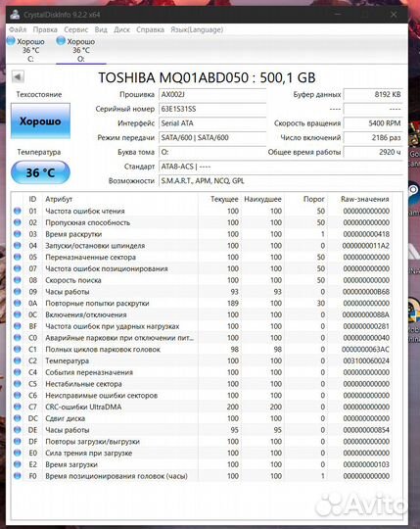The image size is (420, 529).
Task: Click the serial number field 63E1S31SS
Action: (x=212, y=109)
